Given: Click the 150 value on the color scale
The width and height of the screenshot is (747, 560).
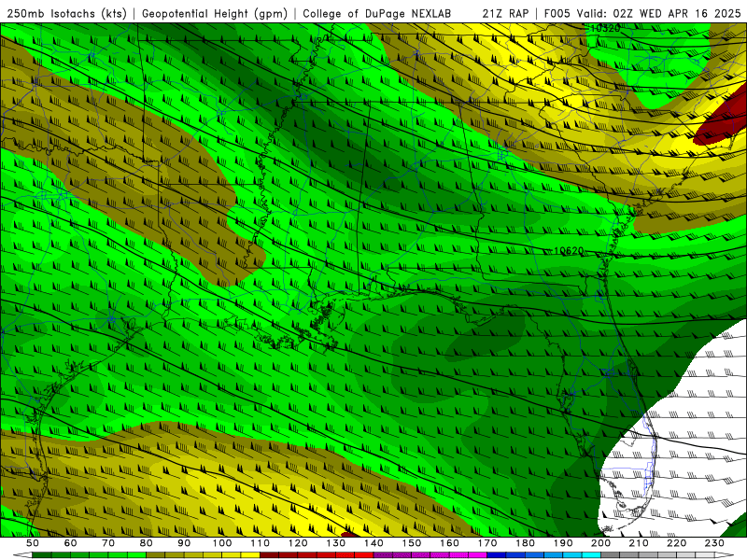Looking at the screenshot, I should (412, 543).
